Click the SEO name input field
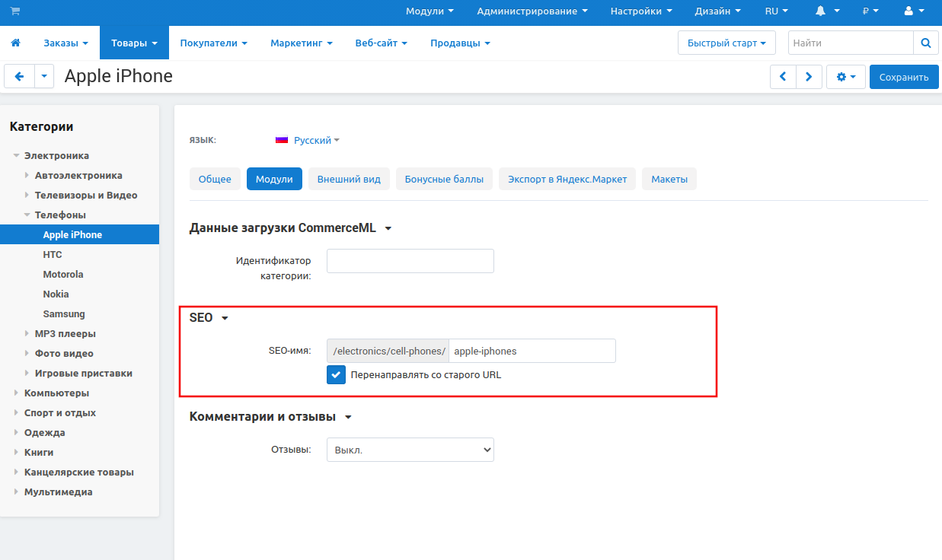942x560 pixels. (x=532, y=351)
